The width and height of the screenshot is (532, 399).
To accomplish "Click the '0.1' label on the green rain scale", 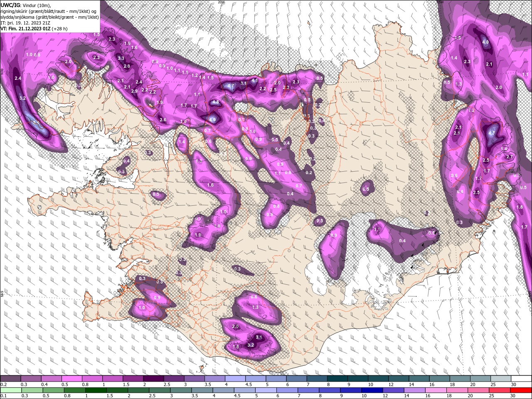I will (x=4, y=396).
